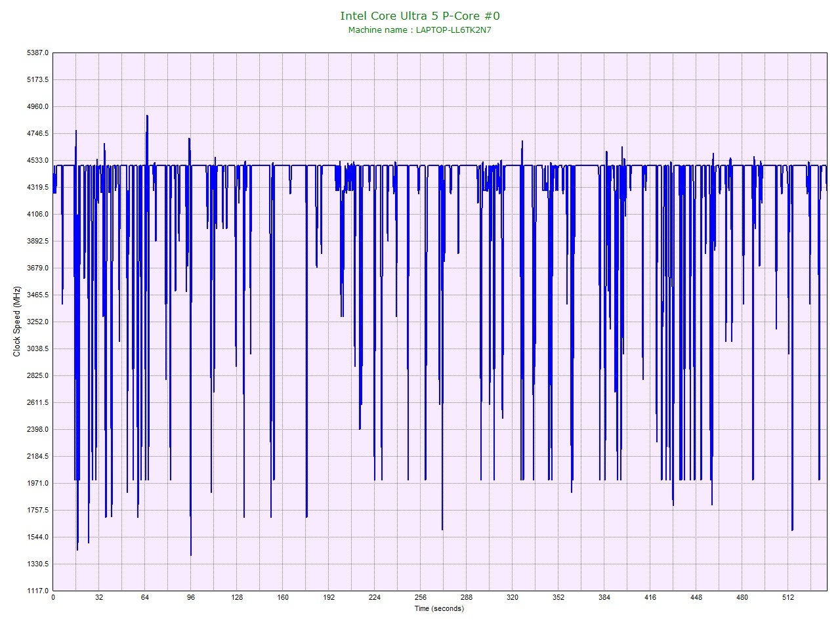Click the highest clock spike near 64 seconds
Screen dimensions: 840x630
click(x=147, y=116)
